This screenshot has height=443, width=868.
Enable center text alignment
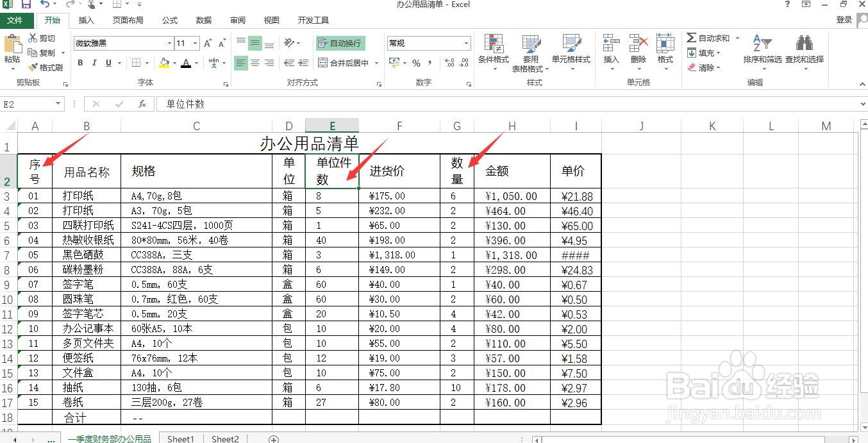point(255,63)
